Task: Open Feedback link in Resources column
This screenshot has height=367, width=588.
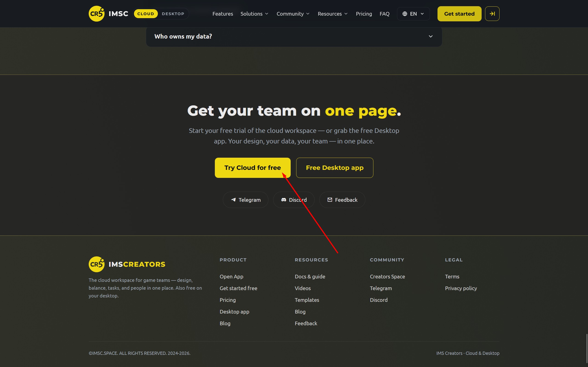Action: [x=306, y=323]
